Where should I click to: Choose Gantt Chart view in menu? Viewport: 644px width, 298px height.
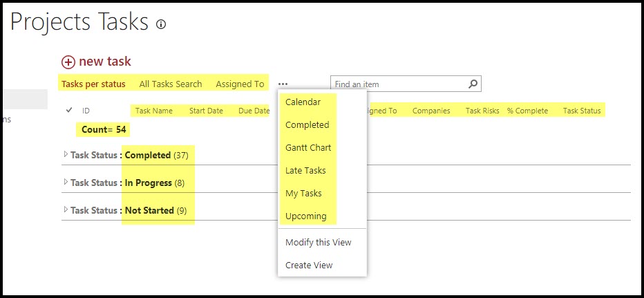coord(308,148)
